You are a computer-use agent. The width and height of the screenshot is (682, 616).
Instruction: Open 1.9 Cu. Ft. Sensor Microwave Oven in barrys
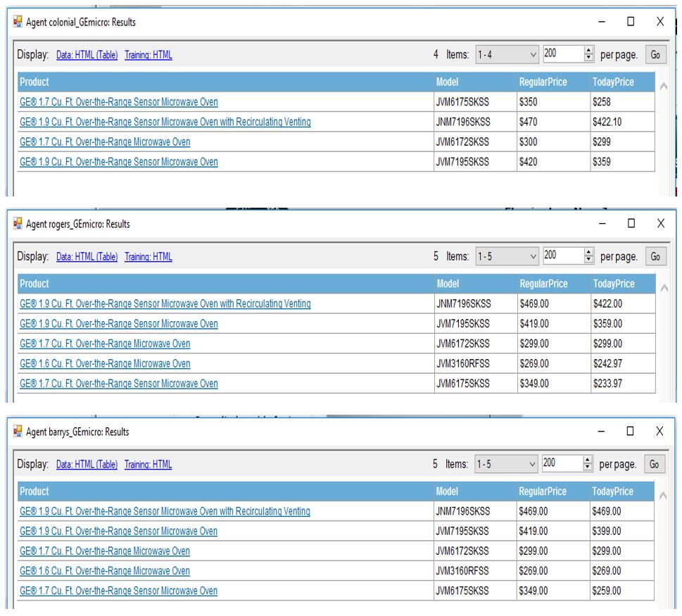point(118,532)
